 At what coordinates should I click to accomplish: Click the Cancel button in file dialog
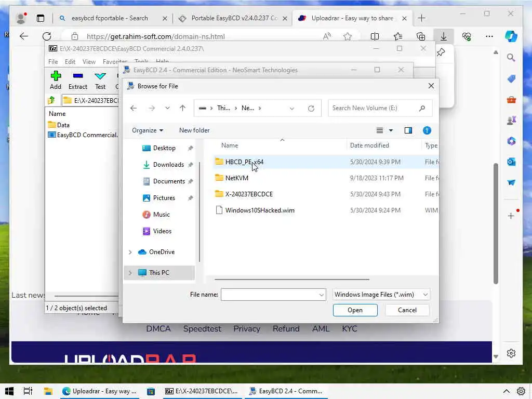tap(407, 310)
